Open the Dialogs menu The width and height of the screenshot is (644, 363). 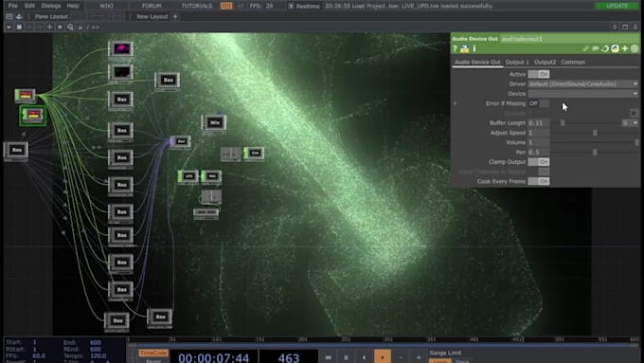51,6
